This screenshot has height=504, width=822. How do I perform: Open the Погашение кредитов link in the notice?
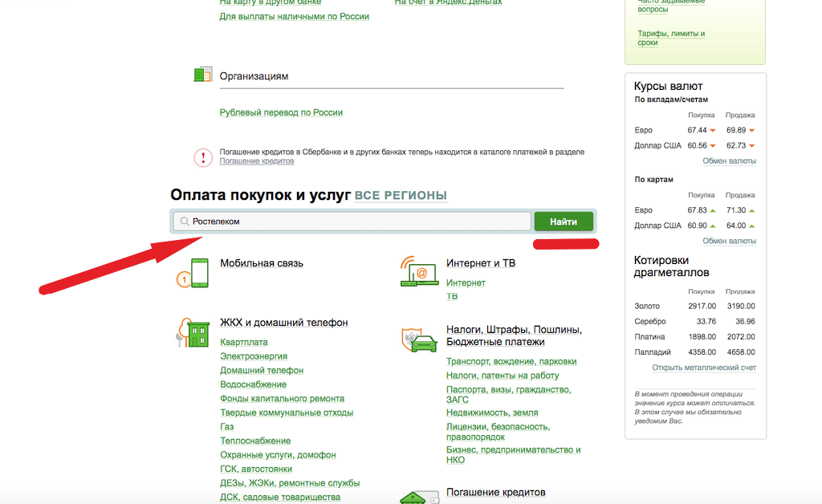(x=256, y=161)
